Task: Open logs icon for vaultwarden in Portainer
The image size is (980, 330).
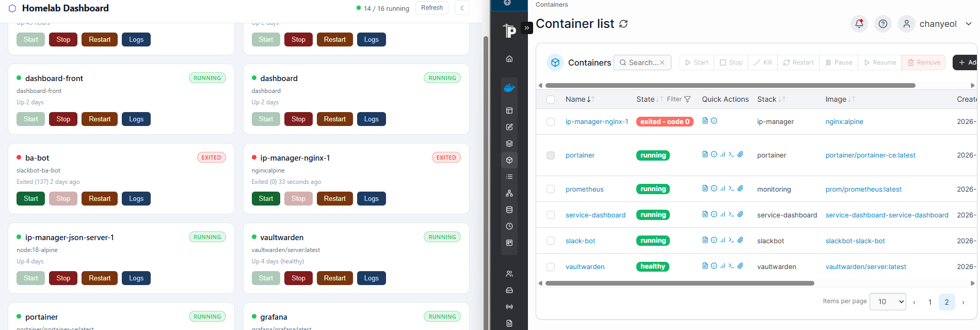Action: (705, 266)
